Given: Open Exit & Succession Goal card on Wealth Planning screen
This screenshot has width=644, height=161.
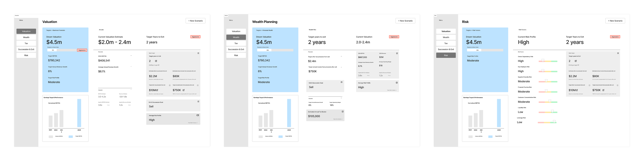Looking at the screenshot, I should [341, 82].
